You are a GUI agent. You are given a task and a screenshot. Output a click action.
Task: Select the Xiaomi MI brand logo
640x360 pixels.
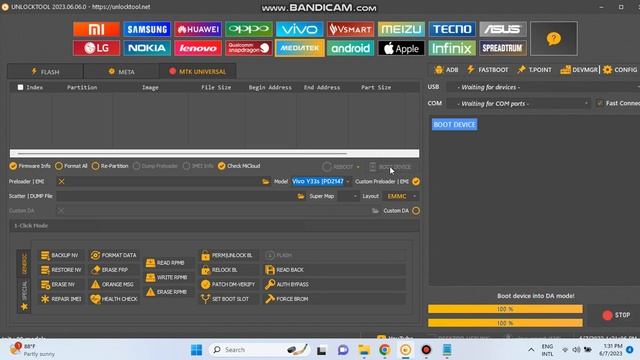96,29
